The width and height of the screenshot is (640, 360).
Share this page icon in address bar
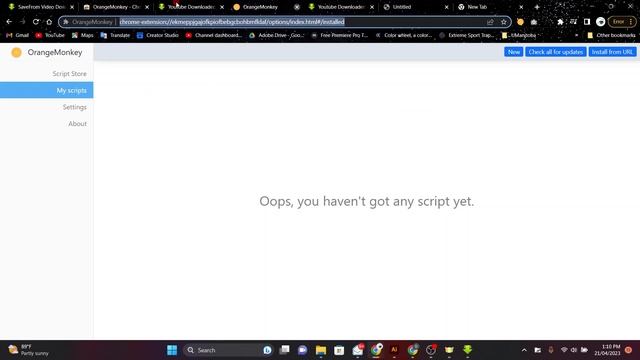coord(490,22)
